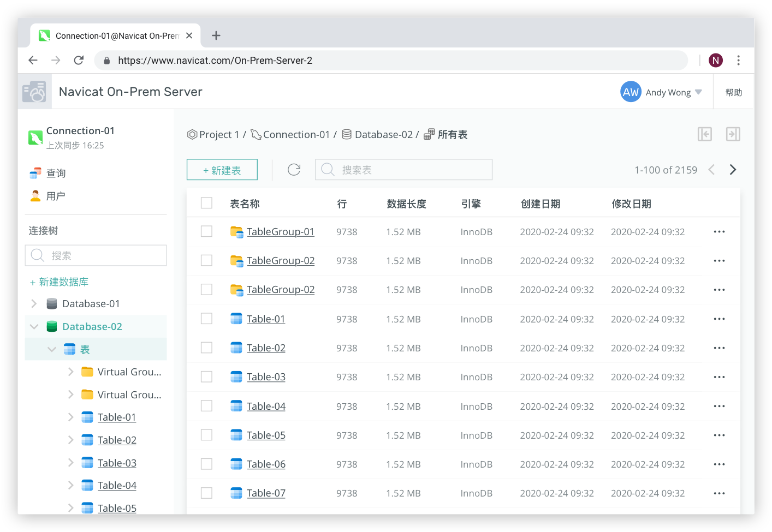Expand first Virtual Group folder
This screenshot has height=532, width=772.
click(x=70, y=372)
